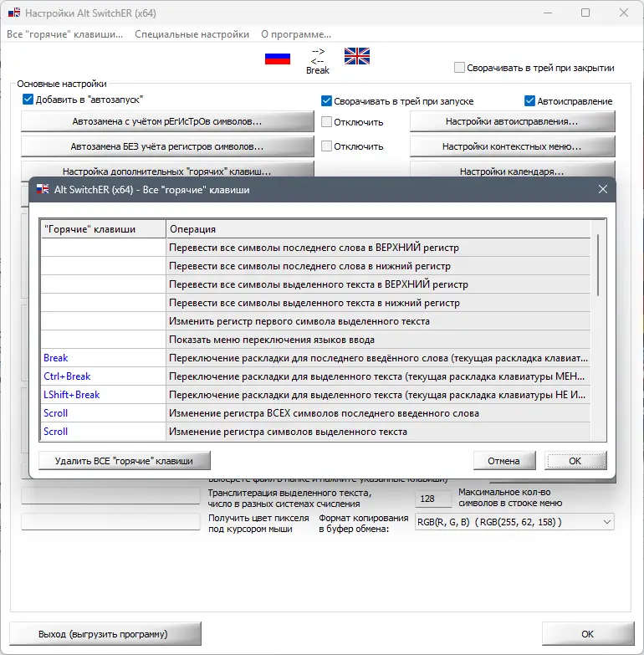Viewport: 644px width, 655px height.
Task: Select 'Перевести все символы выделенного текста в ВЕРХНИЙ регистр'
Action: click(x=316, y=284)
